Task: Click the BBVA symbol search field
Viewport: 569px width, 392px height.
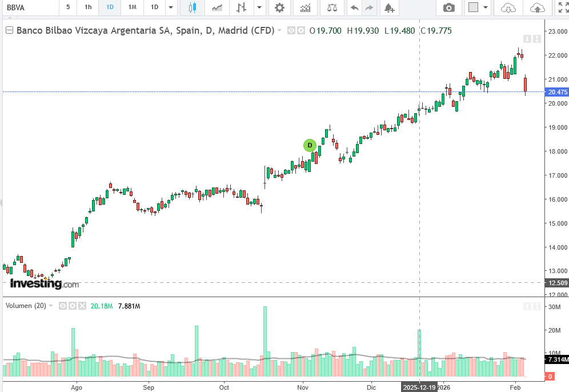Action: coord(29,7)
